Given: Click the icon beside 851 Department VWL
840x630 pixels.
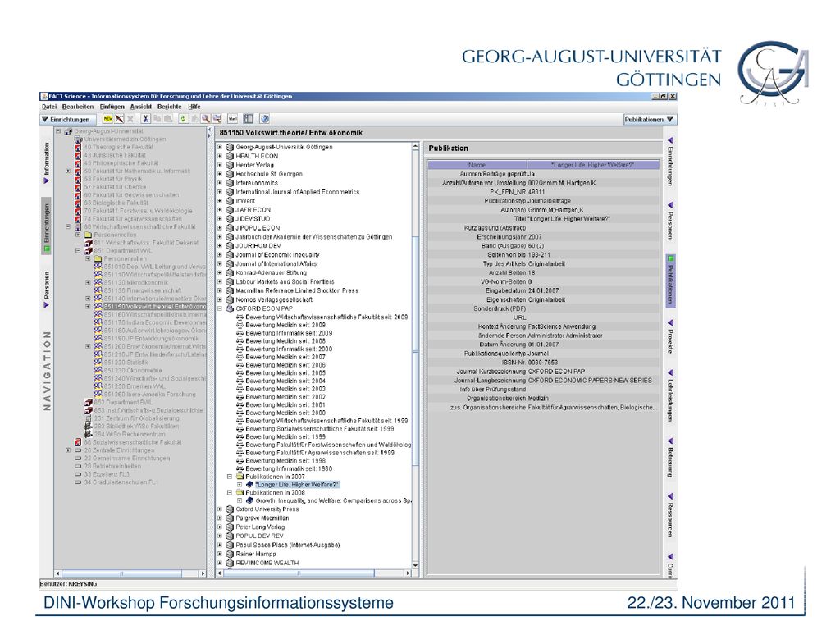Looking at the screenshot, I should pos(89,251).
